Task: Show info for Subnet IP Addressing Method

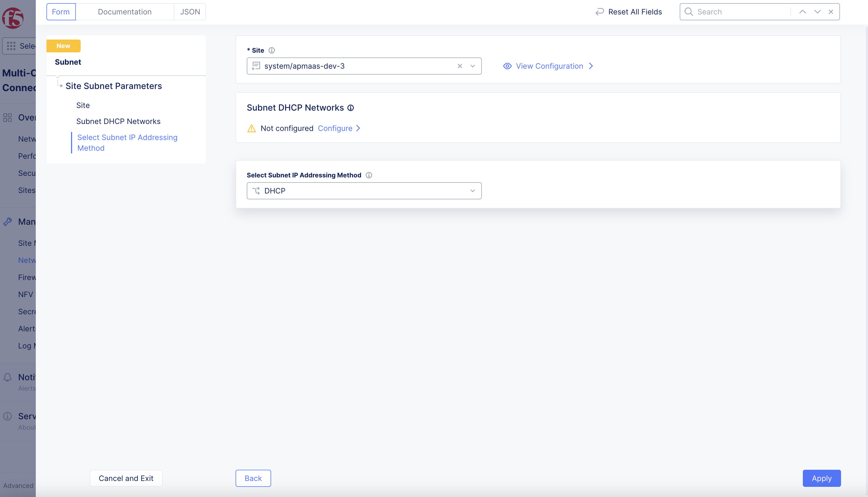Action: pyautogui.click(x=369, y=175)
